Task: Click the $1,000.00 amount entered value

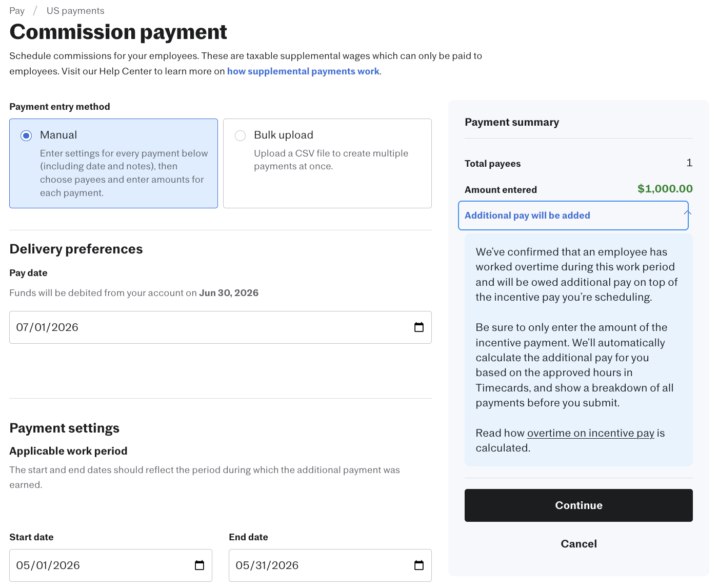Action: 665,189
